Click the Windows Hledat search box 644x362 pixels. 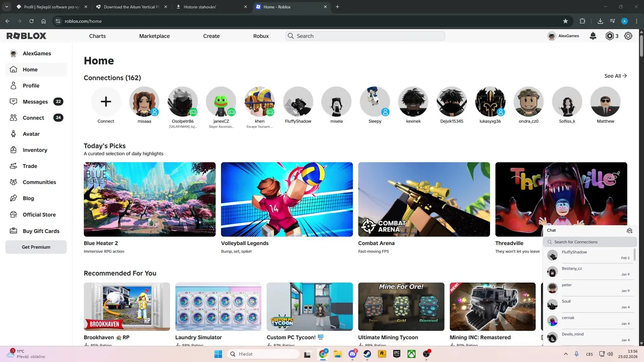tap(263, 354)
